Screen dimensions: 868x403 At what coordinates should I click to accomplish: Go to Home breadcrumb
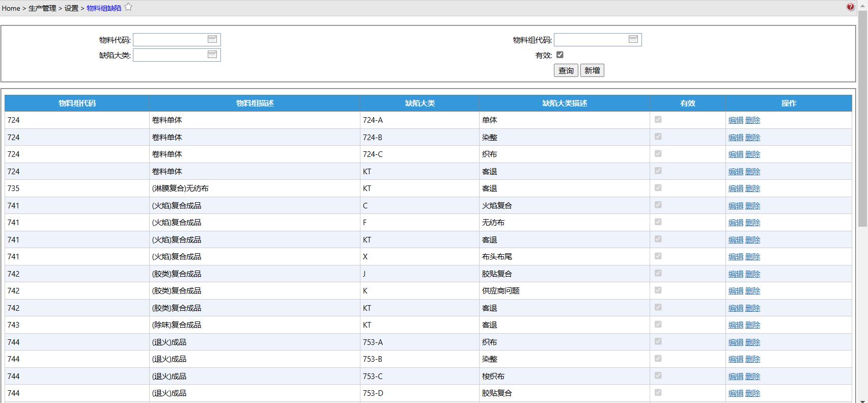[x=11, y=8]
